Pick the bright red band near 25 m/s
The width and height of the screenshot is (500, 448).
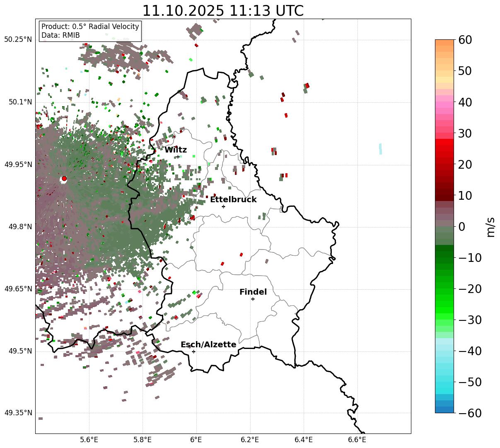click(x=444, y=148)
